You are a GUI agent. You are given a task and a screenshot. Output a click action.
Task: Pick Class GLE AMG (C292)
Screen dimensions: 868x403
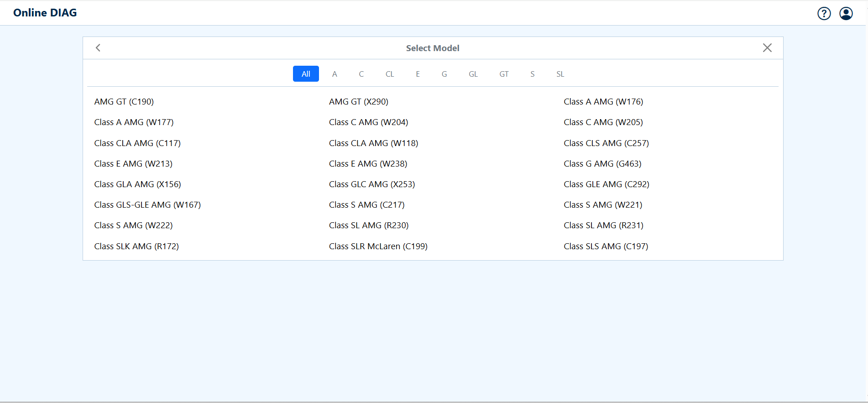pos(607,184)
